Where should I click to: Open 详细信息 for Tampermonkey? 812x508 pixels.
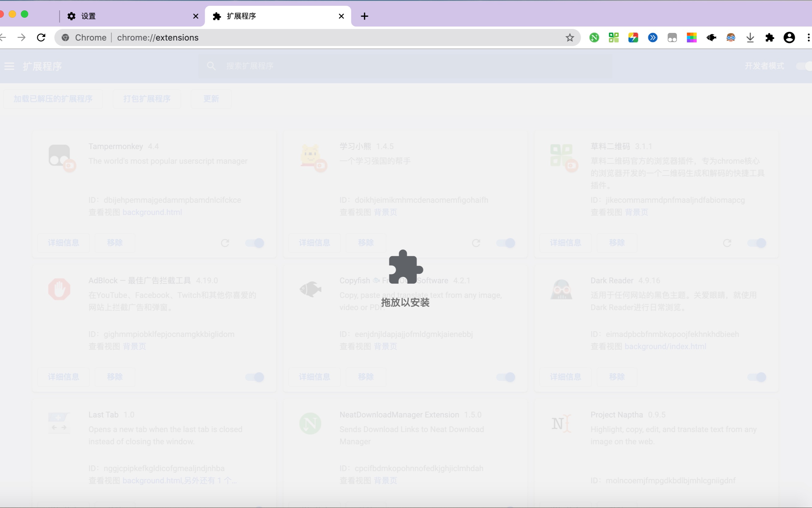pyautogui.click(x=63, y=243)
